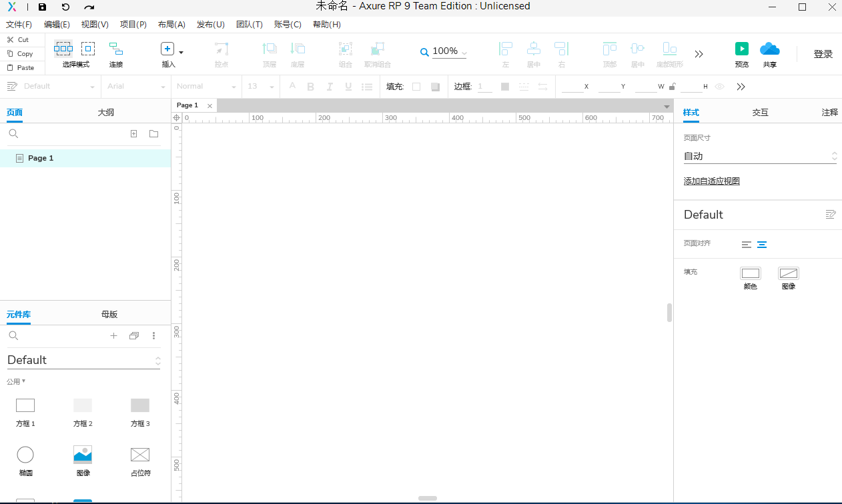
Task: Select center page alignment
Action: (762, 245)
